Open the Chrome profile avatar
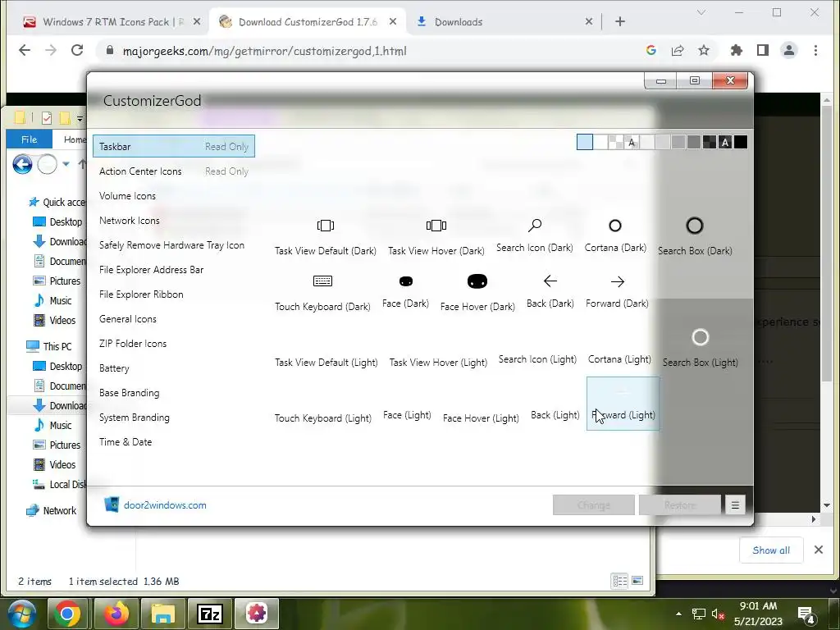840x630 pixels. pos(789,50)
